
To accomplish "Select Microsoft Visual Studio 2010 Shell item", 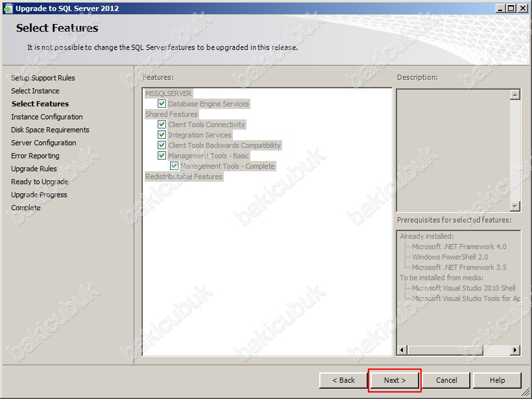I will coord(464,288).
